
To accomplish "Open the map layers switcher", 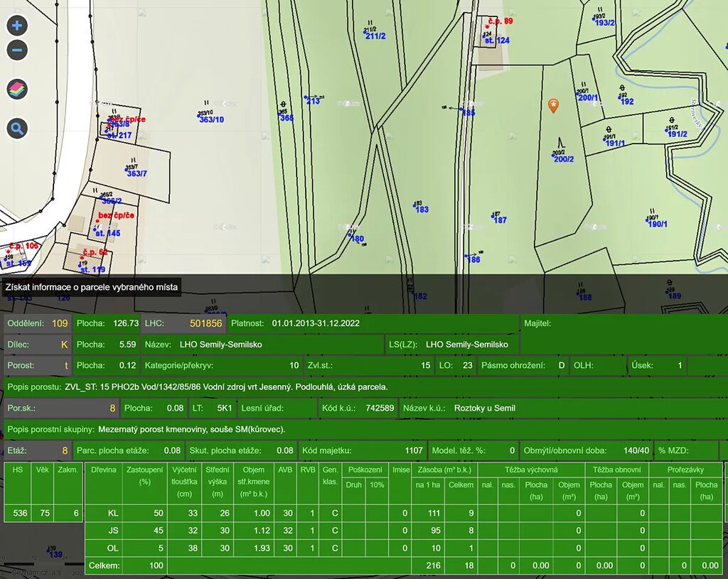I will click(x=17, y=90).
